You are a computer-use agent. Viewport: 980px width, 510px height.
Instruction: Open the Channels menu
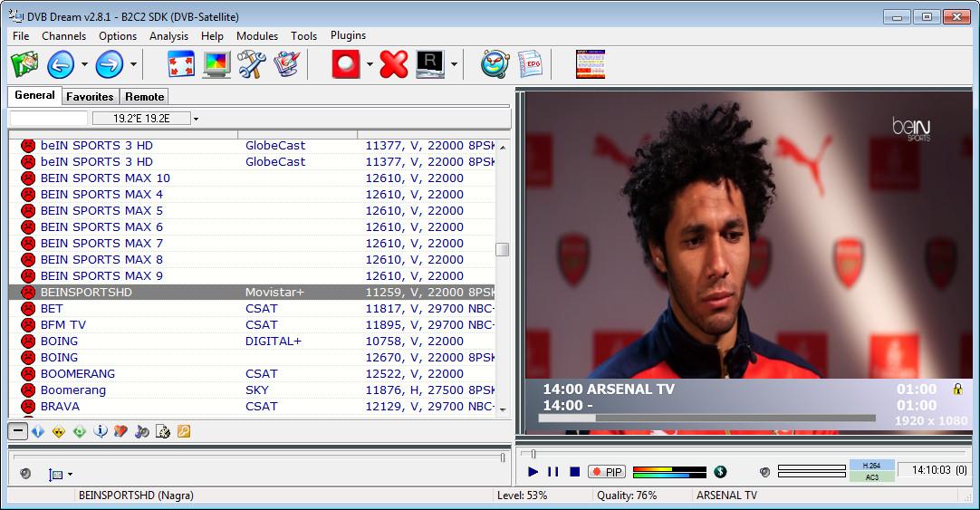[63, 36]
